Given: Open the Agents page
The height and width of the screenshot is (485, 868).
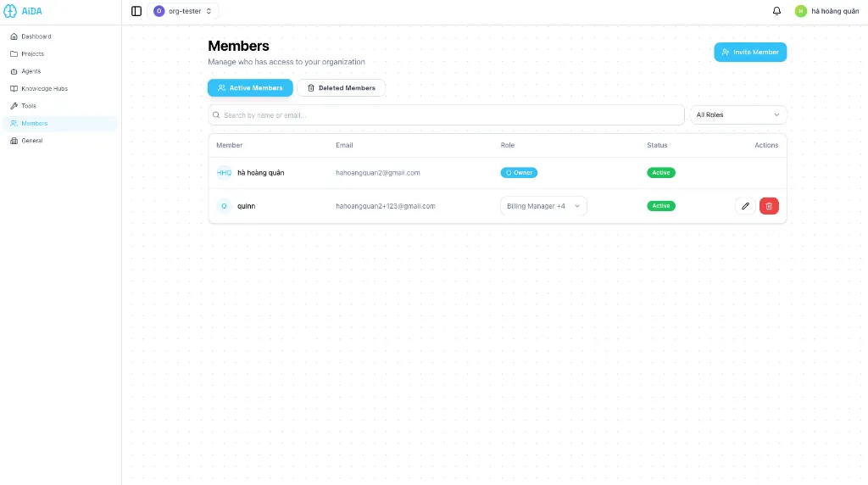Looking at the screenshot, I should click(x=60, y=71).
